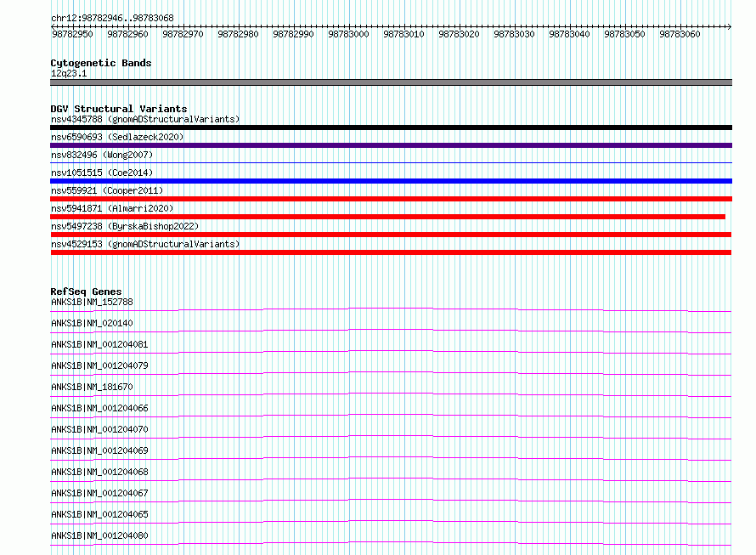This screenshot has height=555, width=756.
Task: Select the red nsv5941871 variant bar
Action: pyautogui.click(x=387, y=217)
